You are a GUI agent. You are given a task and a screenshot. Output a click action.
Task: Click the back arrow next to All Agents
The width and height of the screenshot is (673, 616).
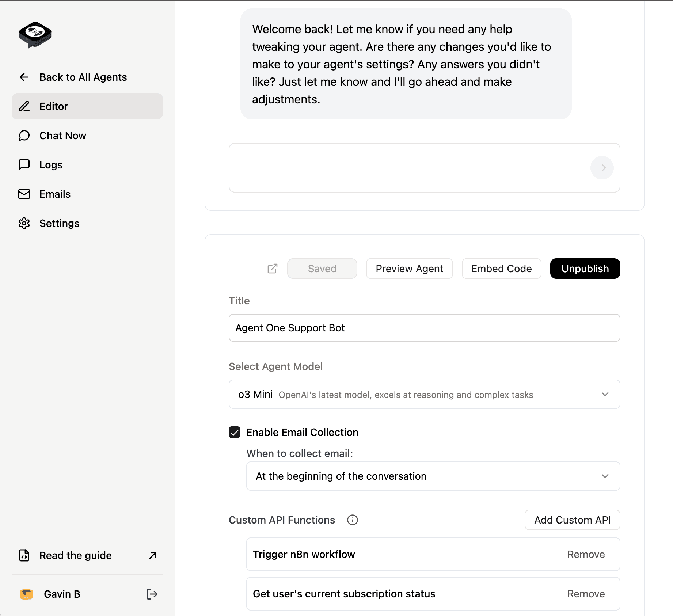(24, 77)
